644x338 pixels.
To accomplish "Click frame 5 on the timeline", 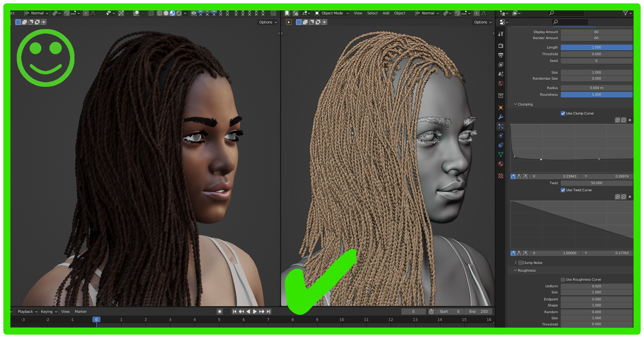I will coord(219,320).
